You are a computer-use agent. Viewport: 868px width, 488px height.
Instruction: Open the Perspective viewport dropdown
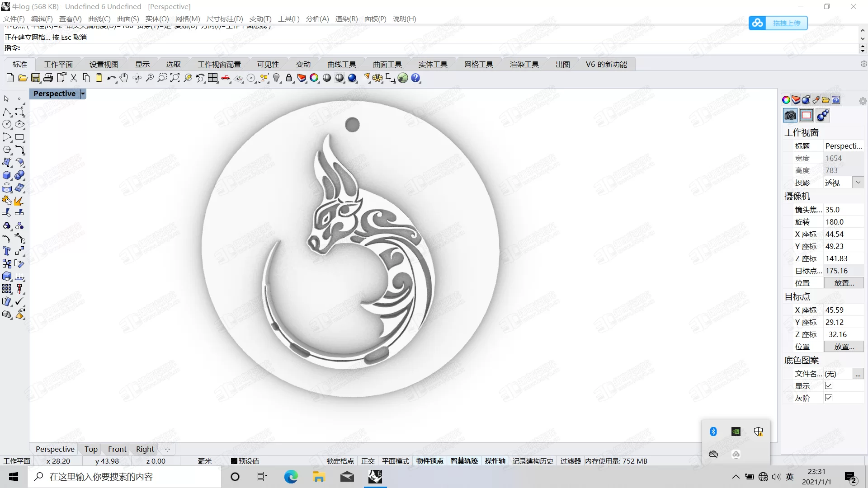click(x=83, y=93)
